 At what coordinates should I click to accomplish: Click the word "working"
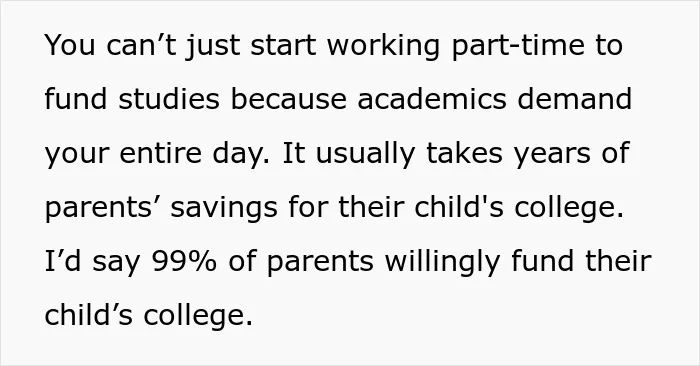(383, 46)
